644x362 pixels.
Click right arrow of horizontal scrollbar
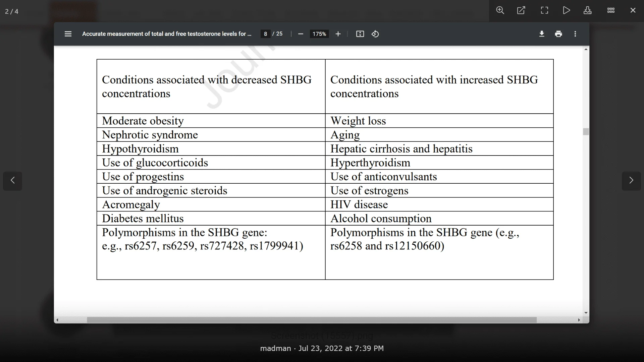[x=579, y=320]
